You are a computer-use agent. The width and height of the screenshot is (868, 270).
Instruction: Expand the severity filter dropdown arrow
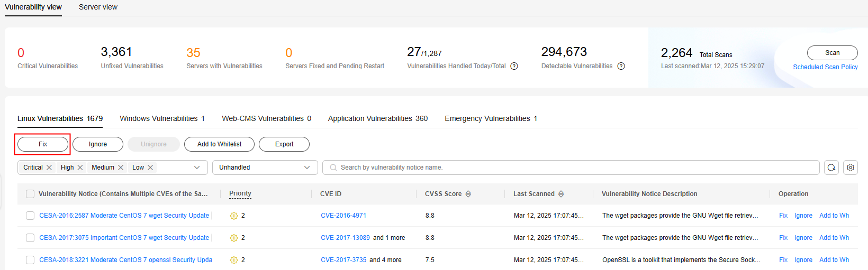click(x=197, y=167)
